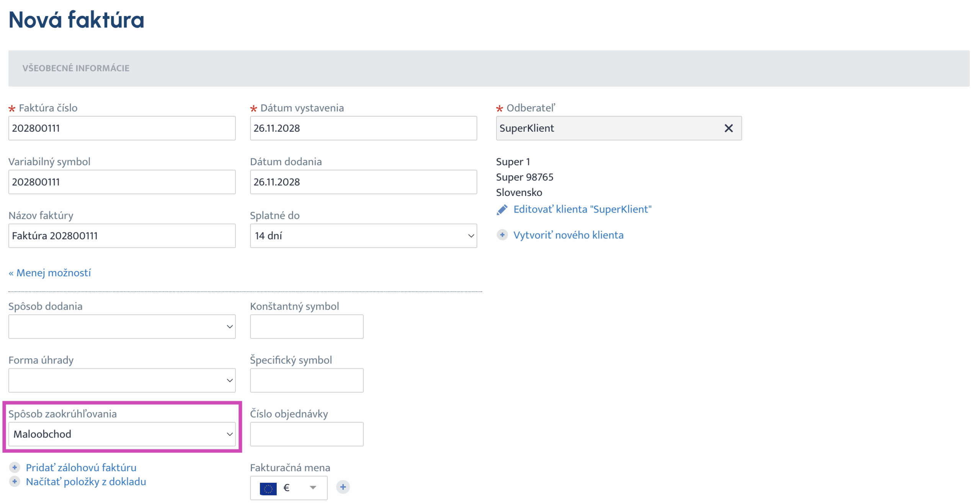This screenshot has height=503, width=980.
Task: Clear the SuperKlient customer selection
Action: coord(728,128)
